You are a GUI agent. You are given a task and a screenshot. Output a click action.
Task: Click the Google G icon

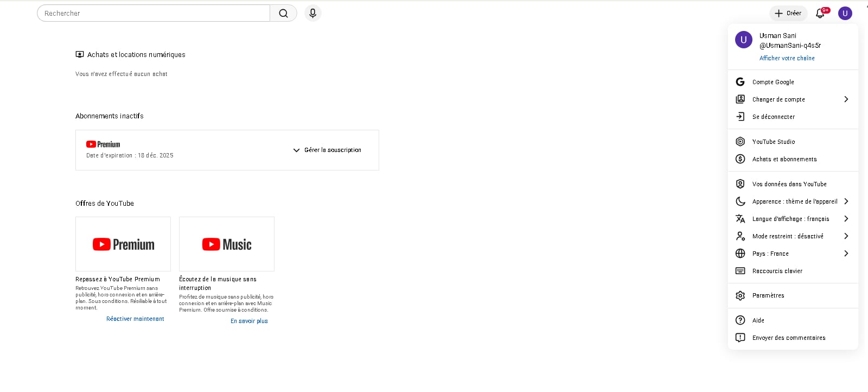click(x=740, y=82)
